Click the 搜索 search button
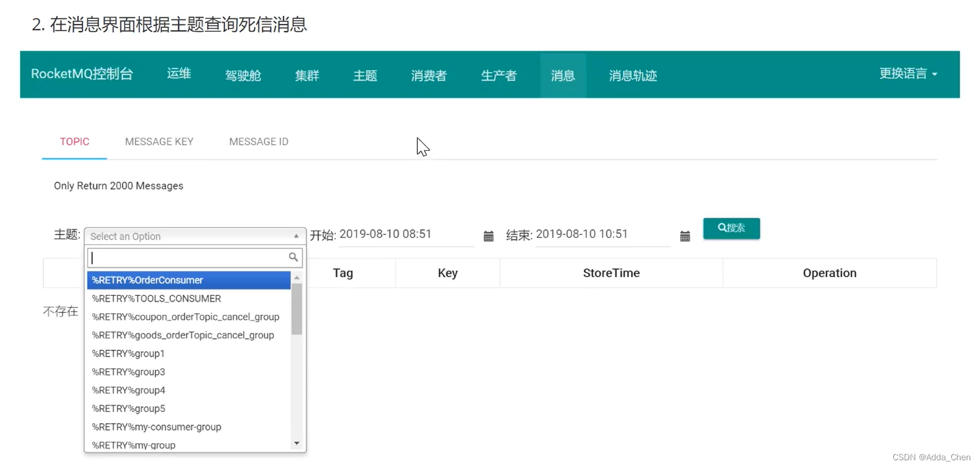980x467 pixels. [x=731, y=228]
